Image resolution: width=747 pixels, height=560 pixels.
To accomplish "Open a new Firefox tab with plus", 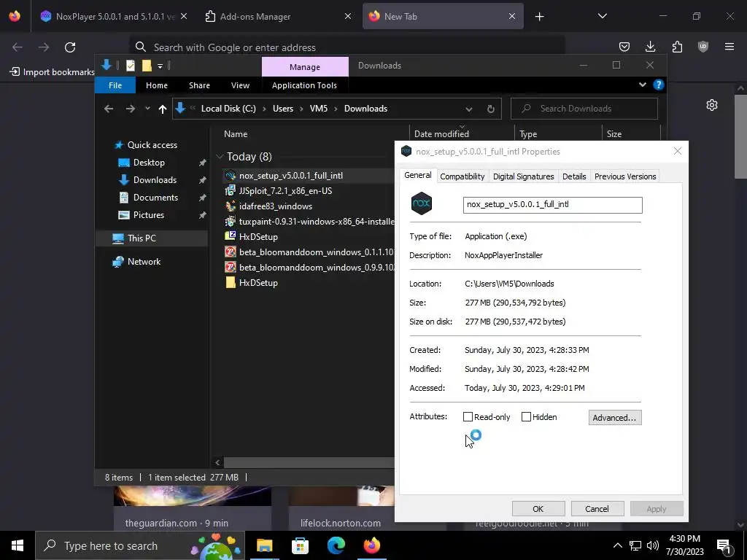I will [539, 17].
